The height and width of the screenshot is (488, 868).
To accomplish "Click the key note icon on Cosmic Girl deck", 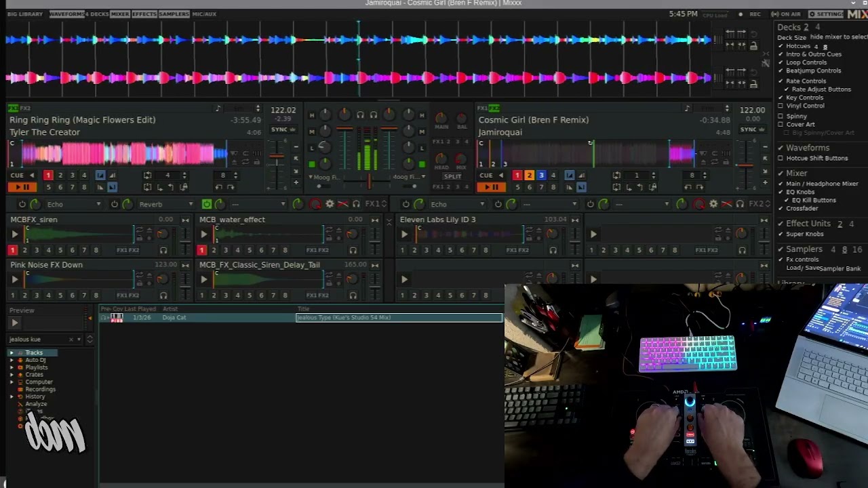I will (x=687, y=109).
